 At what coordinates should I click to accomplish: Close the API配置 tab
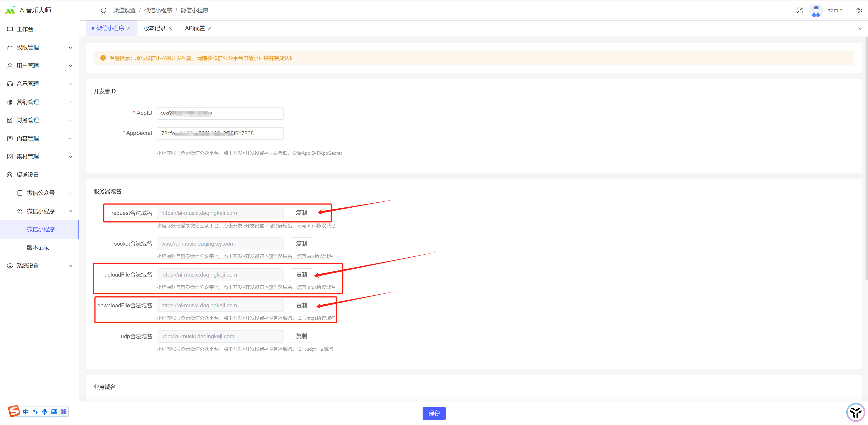point(210,28)
